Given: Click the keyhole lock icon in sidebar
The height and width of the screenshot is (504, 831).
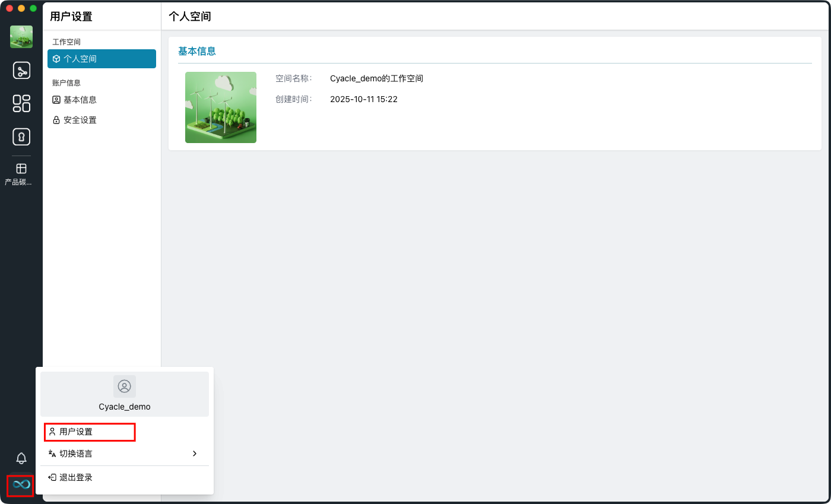Looking at the screenshot, I should (21, 137).
